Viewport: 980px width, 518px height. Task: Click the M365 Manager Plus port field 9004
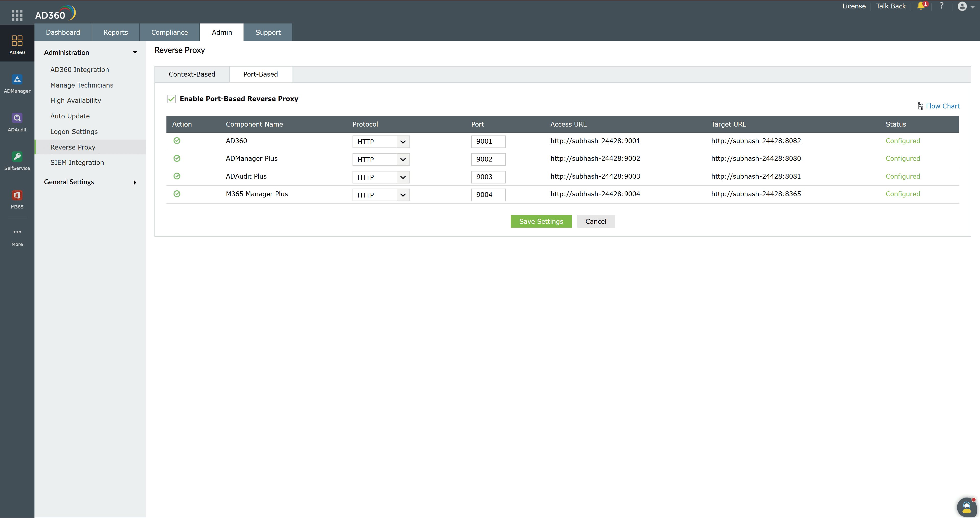coord(488,195)
